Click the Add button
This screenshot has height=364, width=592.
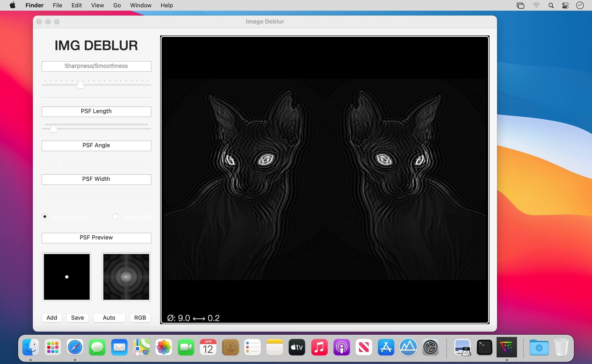(x=52, y=317)
